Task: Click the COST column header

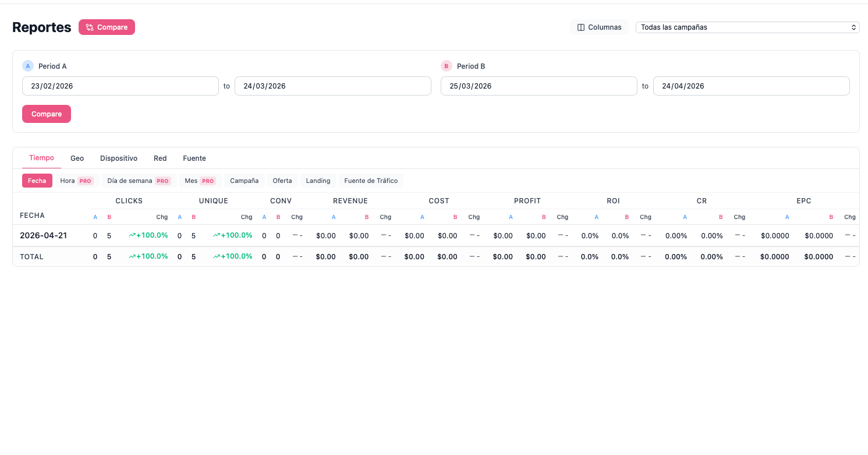Action: click(439, 201)
